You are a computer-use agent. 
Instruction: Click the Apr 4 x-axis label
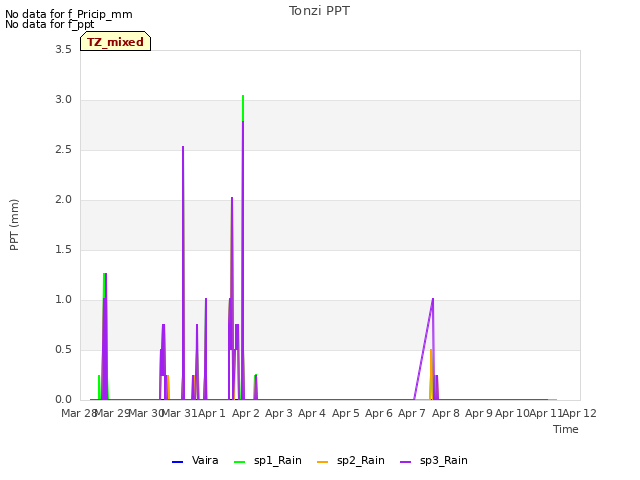(312, 413)
